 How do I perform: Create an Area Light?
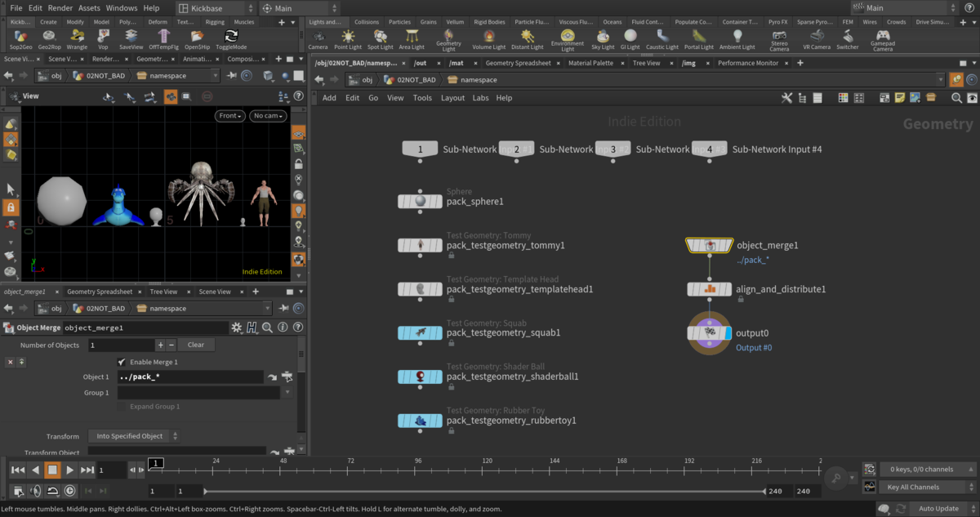click(x=412, y=39)
